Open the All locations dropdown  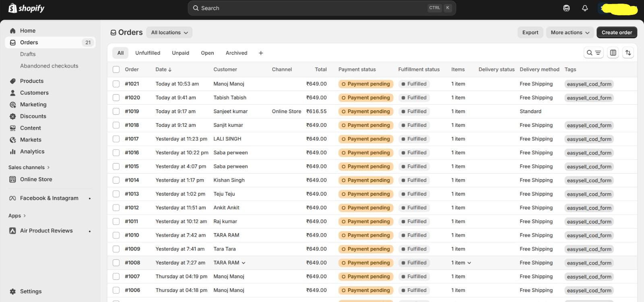(x=169, y=33)
